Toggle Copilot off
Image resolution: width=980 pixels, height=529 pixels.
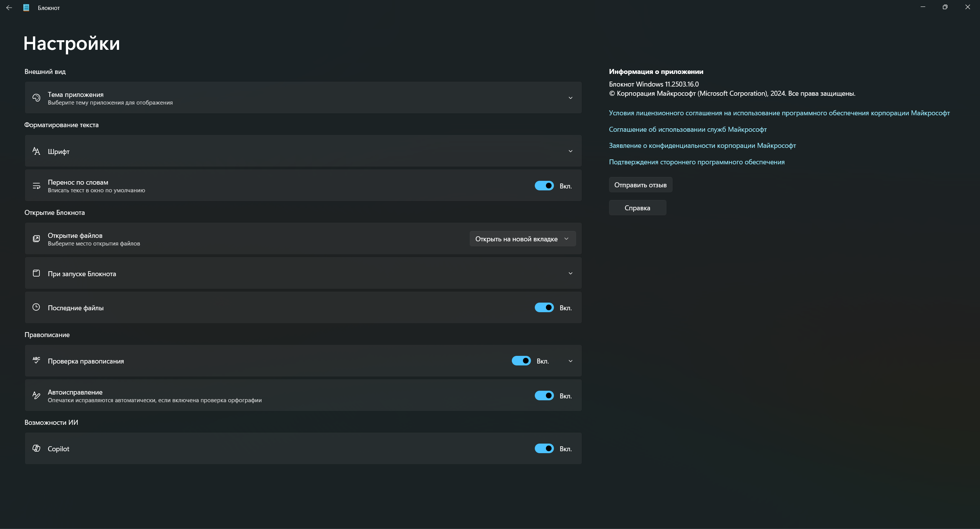(x=544, y=449)
